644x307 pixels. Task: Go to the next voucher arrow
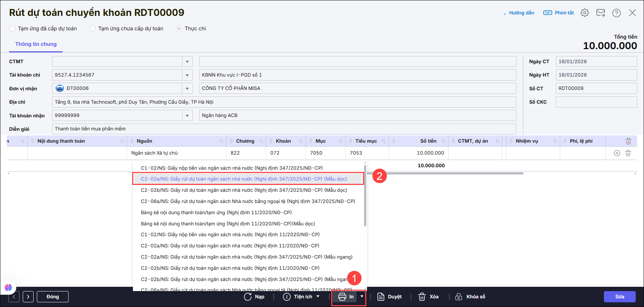point(28,297)
